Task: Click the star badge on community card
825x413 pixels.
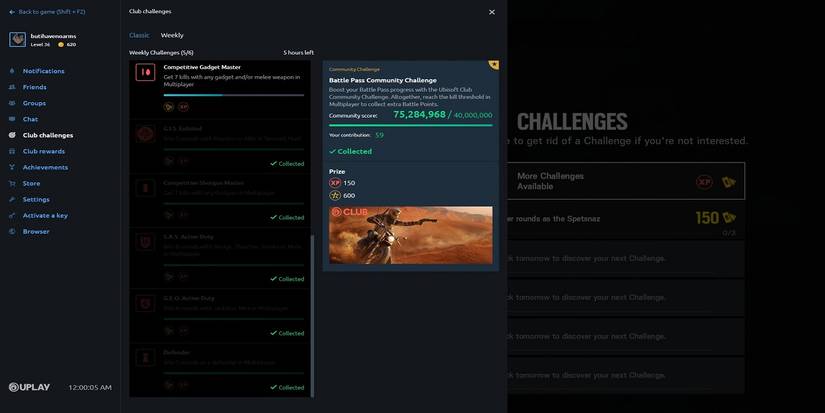Action: click(494, 65)
